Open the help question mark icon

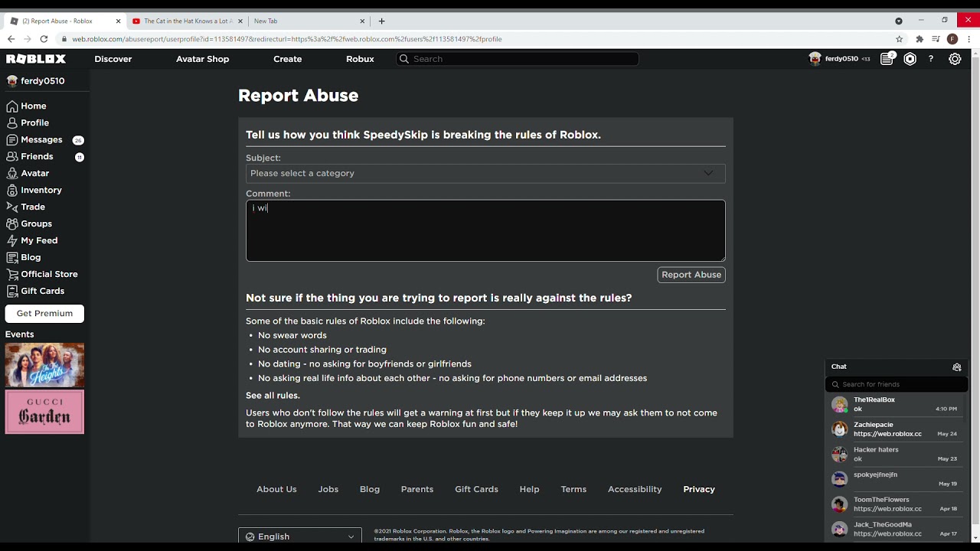[931, 59]
